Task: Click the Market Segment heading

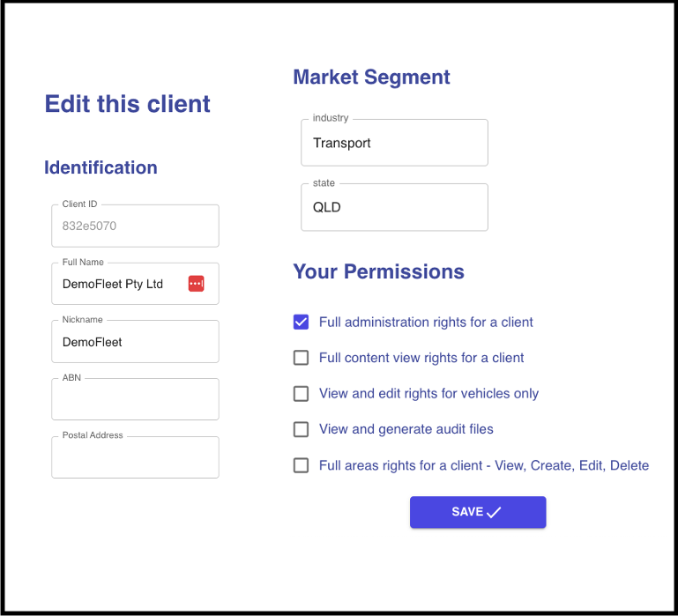Action: coord(371,78)
